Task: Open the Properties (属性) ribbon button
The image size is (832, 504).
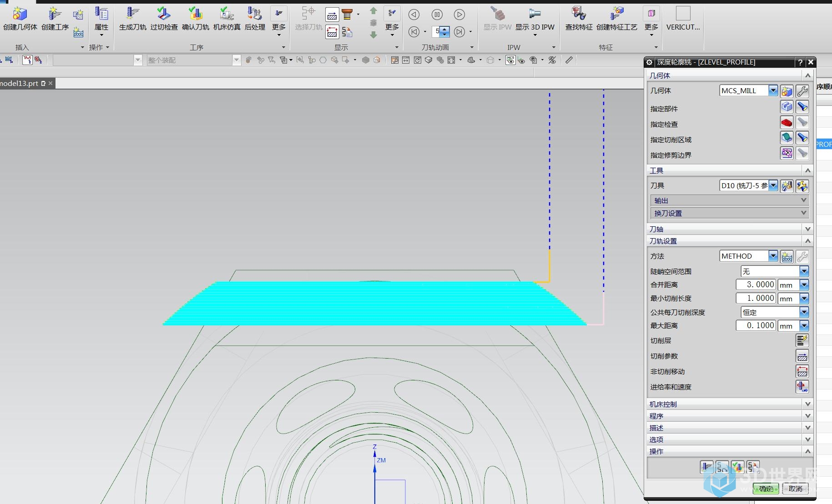Action: point(101,21)
